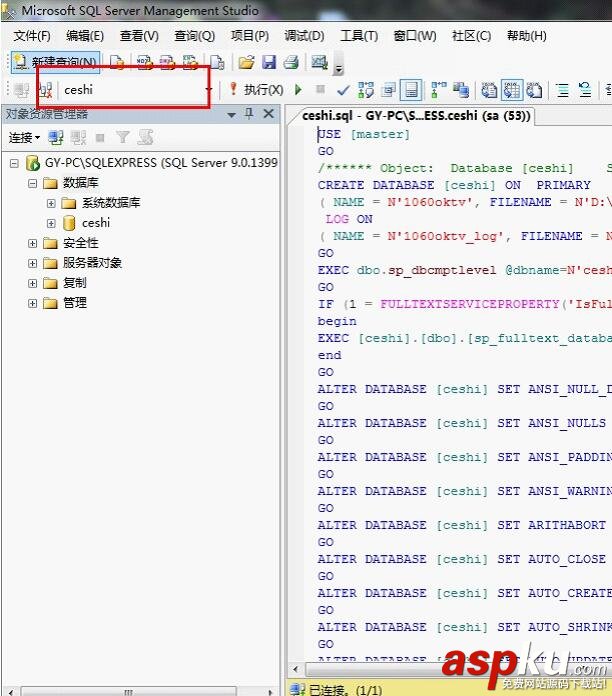Open the Connect (连接) dropdown in Object Explorer
The width and height of the screenshot is (612, 696).
click(24, 138)
